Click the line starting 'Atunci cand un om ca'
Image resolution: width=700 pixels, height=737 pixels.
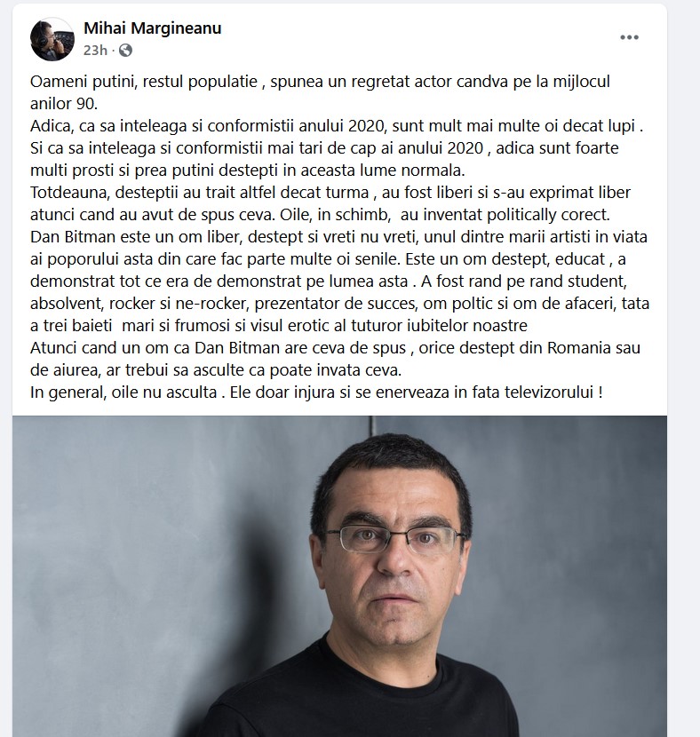335,348
